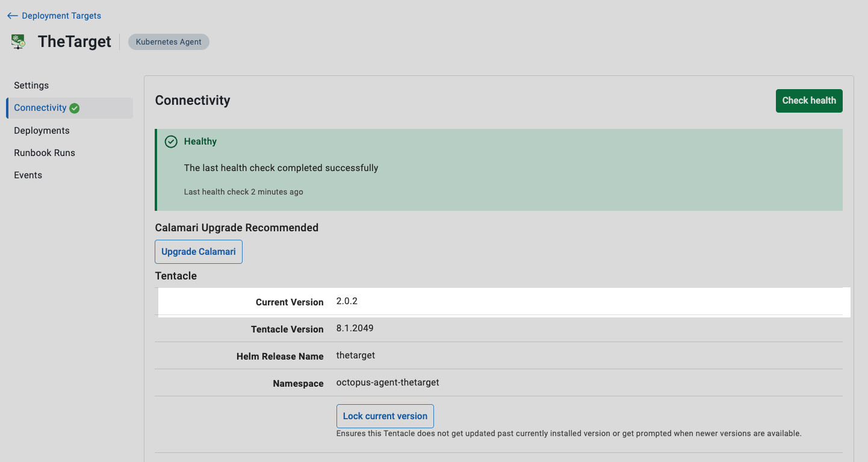Select the Connectivity sidebar item
The width and height of the screenshot is (868, 462).
[69, 108]
